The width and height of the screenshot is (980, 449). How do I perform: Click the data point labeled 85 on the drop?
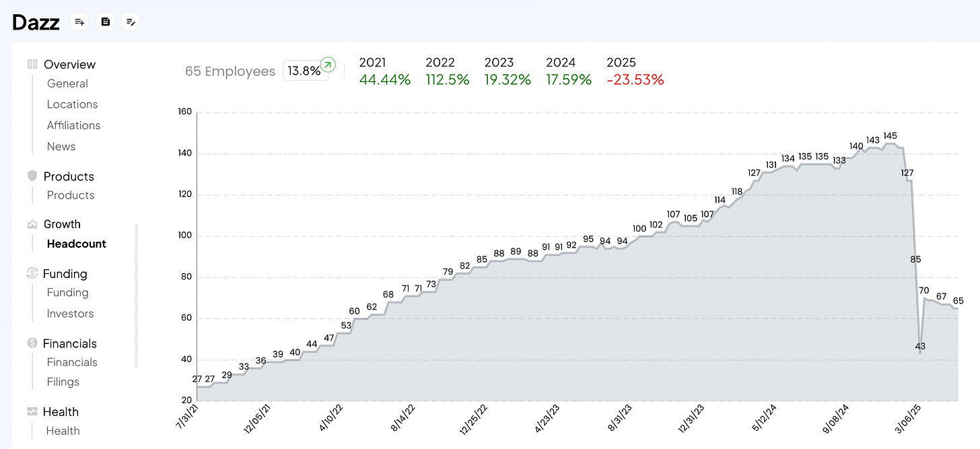(x=915, y=259)
